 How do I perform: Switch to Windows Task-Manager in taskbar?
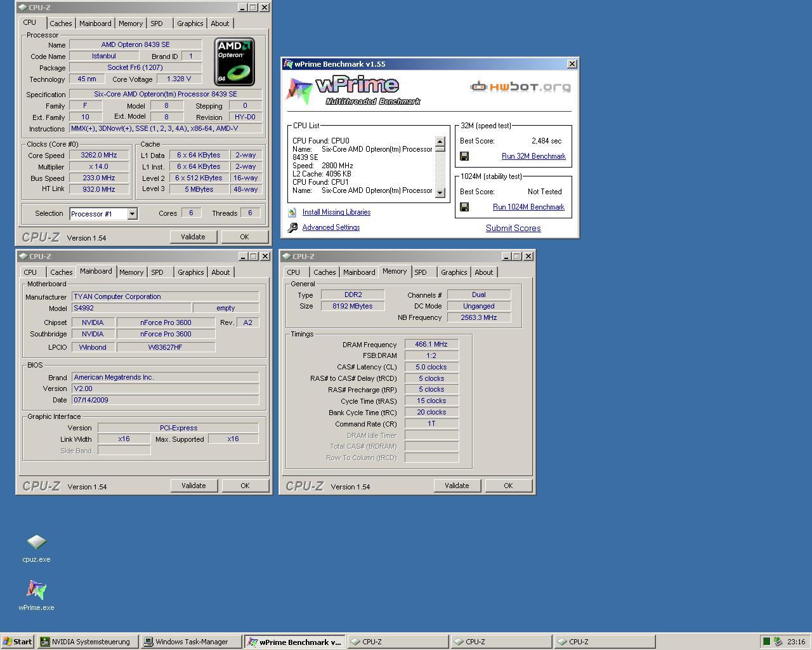click(x=192, y=642)
